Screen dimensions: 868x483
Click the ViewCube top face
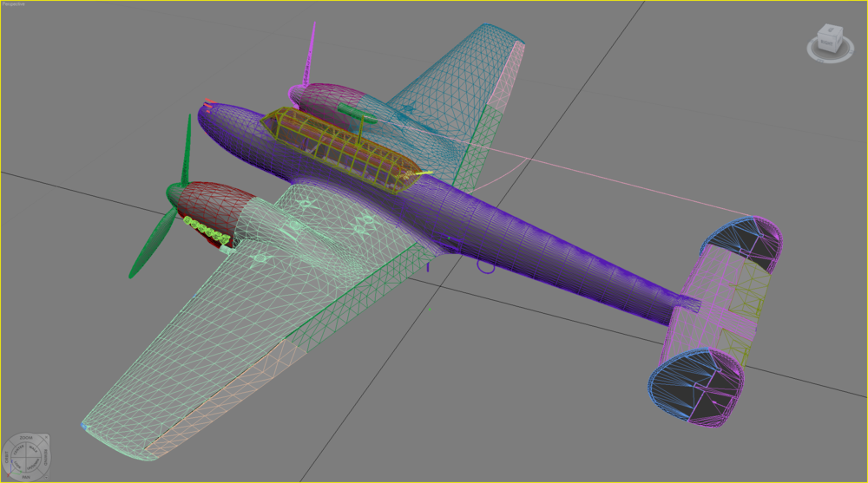tap(831, 29)
